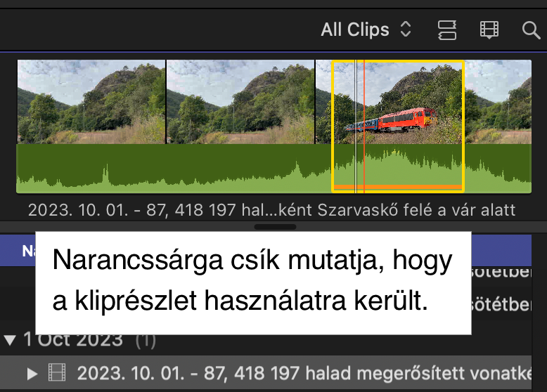The image size is (547, 392).
Task: Click the divider handle between filmstrip and list
Action: 275,227
